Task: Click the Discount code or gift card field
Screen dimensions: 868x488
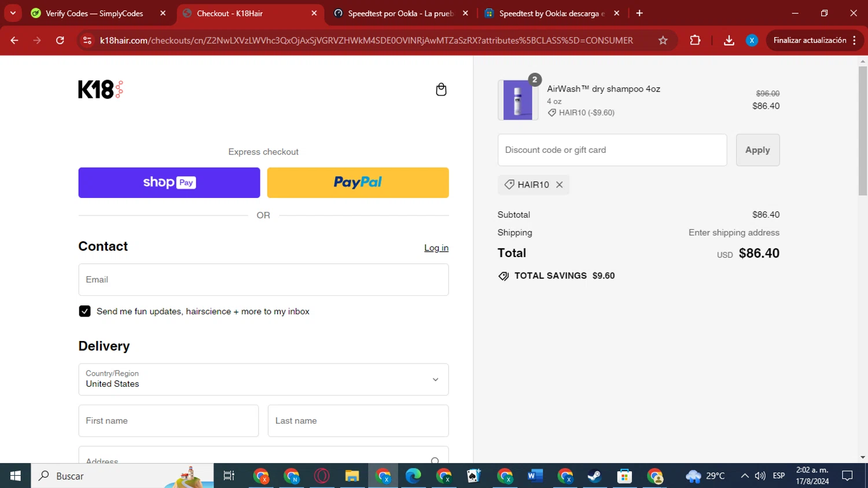Action: (x=612, y=150)
